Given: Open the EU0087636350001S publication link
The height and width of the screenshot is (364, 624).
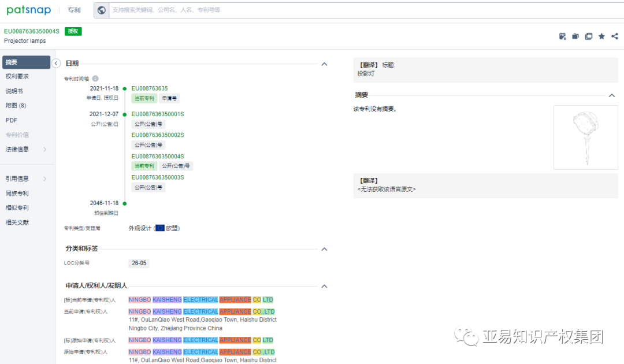Looking at the screenshot, I should (158, 114).
